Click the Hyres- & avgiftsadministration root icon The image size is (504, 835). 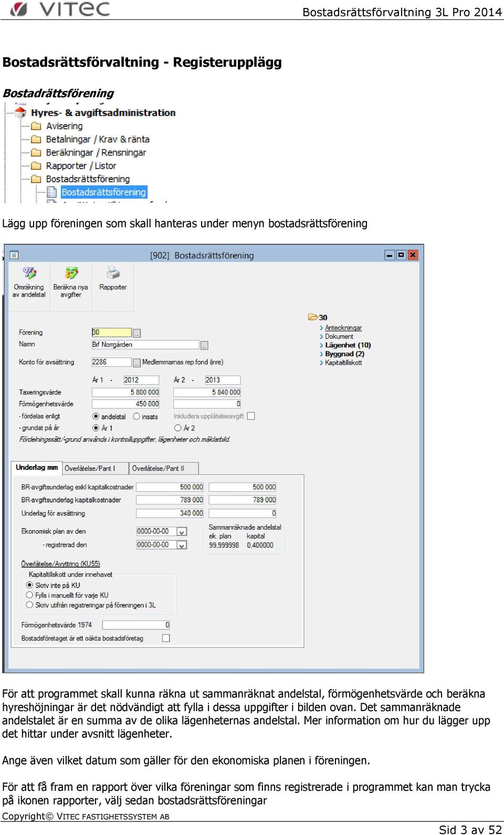[20, 112]
